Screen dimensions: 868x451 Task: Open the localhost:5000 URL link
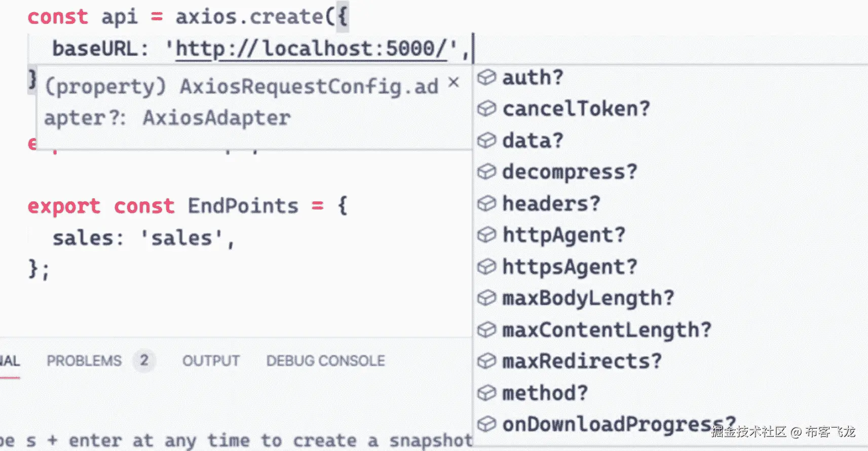[x=311, y=49]
